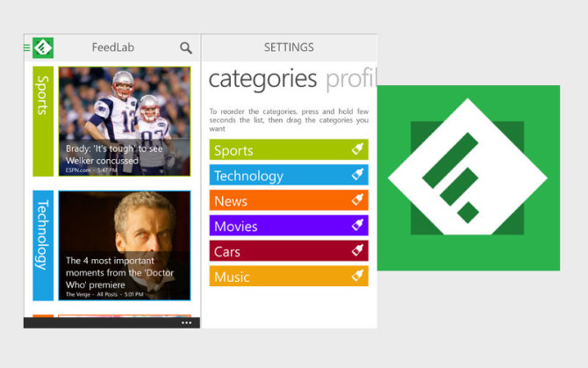Screen dimensions: 588x368
Task: Click the color bucket icon on News
Action: click(x=357, y=199)
